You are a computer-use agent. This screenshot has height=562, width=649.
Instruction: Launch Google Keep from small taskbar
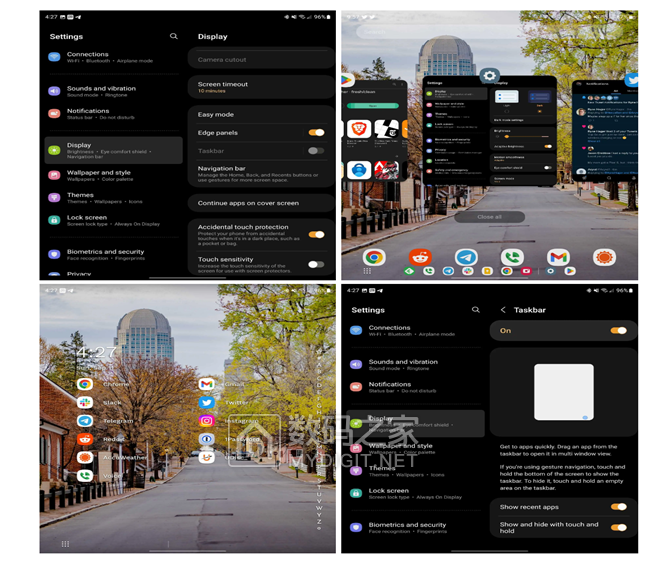pyautogui.click(x=487, y=271)
